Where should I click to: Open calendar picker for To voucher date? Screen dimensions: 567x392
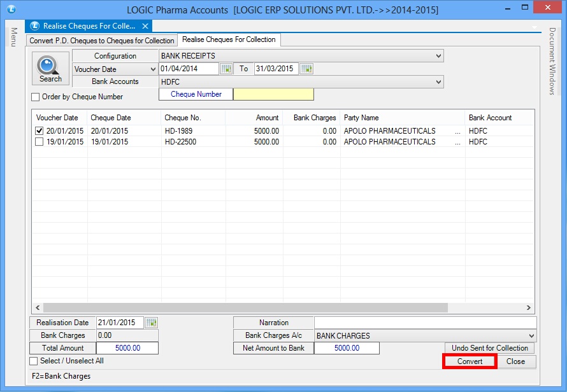point(306,69)
